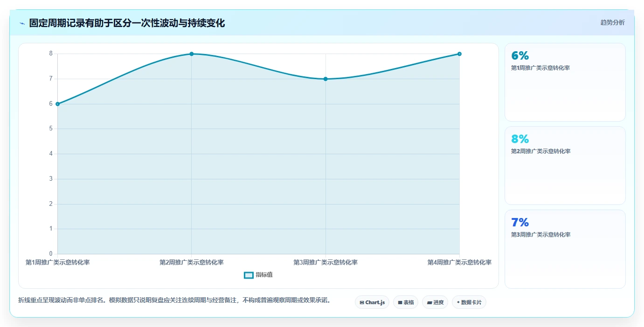Viewport: 644px width, 327px height.
Task: Click the y-axis label 4
Action: [x=51, y=154]
